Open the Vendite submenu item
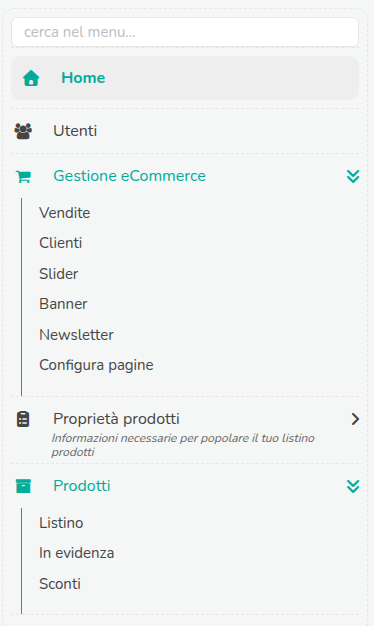The width and height of the screenshot is (374, 626). point(65,213)
